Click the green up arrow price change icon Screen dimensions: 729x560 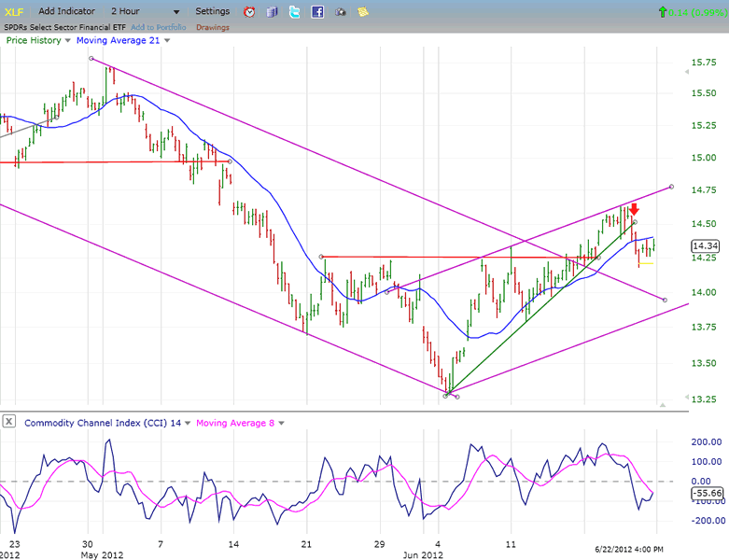[663, 12]
